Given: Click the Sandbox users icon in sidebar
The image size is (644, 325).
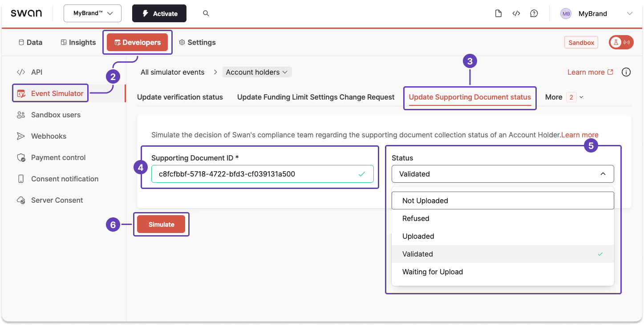Looking at the screenshot, I should (x=20, y=115).
